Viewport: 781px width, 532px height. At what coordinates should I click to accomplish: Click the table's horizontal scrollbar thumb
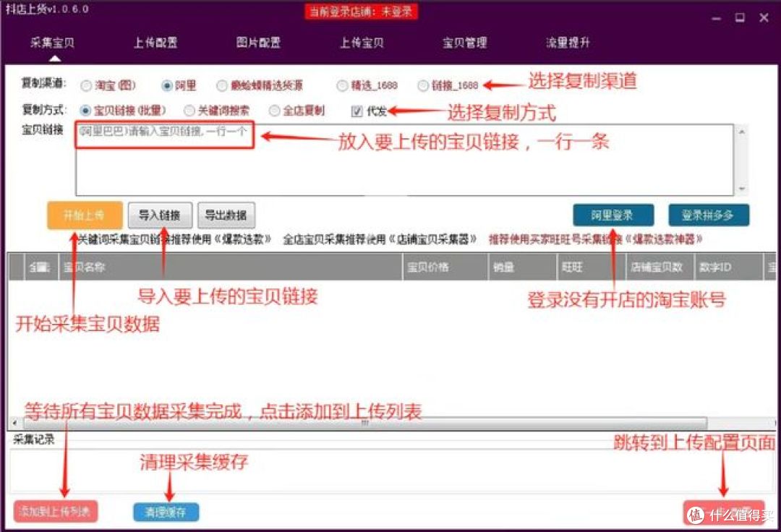pos(364,423)
